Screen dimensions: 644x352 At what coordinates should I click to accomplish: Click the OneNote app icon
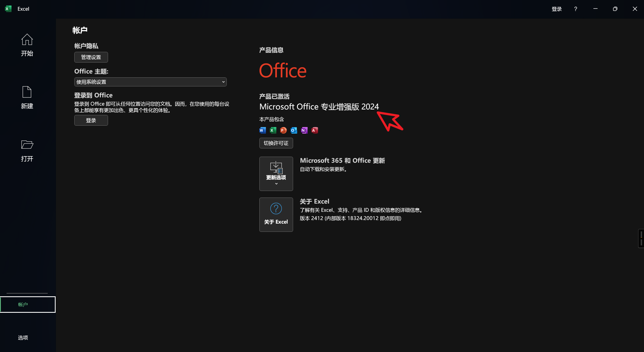(304, 130)
